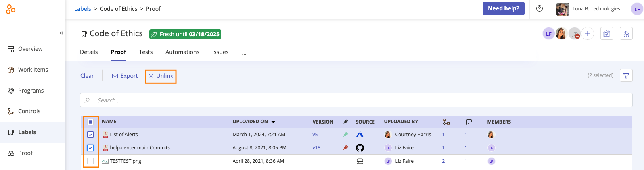Click the Azure source icon
The height and width of the screenshot is (170, 644).
(360, 135)
